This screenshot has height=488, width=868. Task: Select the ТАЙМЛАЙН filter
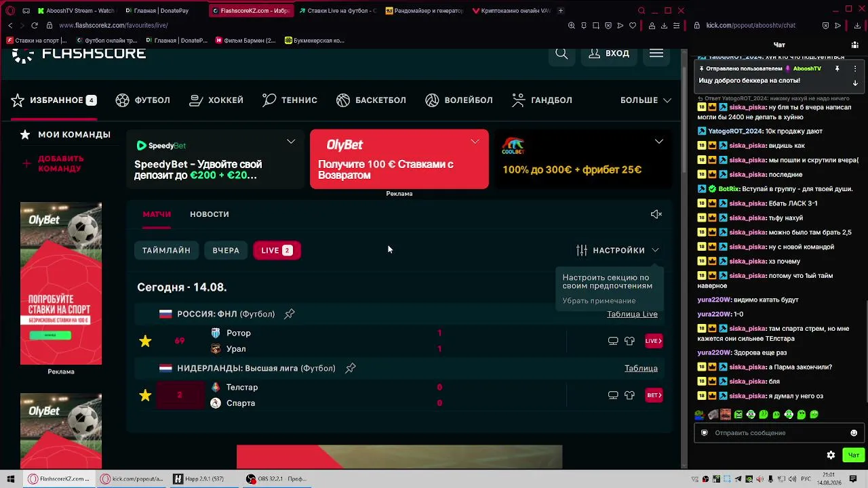(x=166, y=250)
